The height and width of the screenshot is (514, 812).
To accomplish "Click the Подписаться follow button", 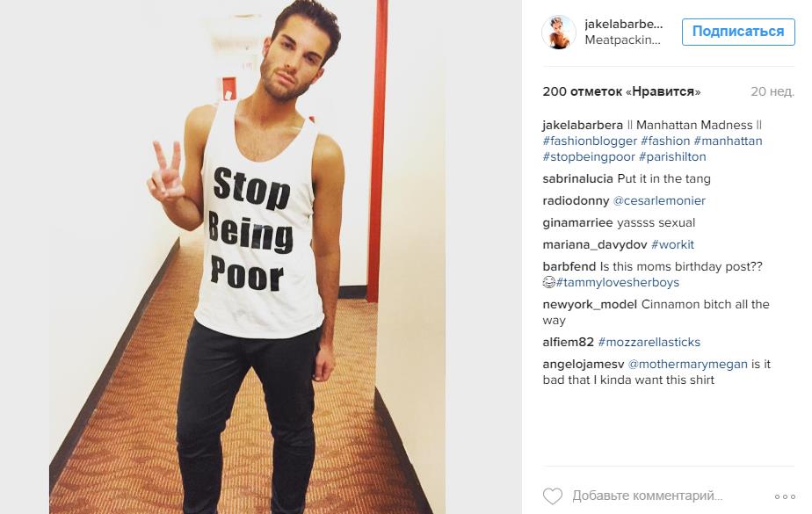I will coord(738,32).
